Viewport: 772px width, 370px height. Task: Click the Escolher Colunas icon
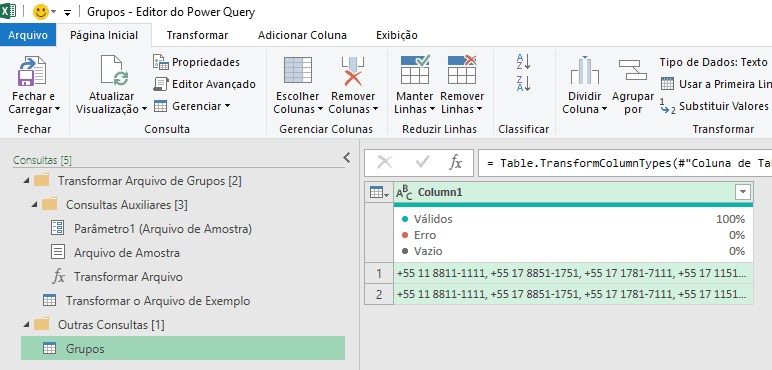pos(297,70)
